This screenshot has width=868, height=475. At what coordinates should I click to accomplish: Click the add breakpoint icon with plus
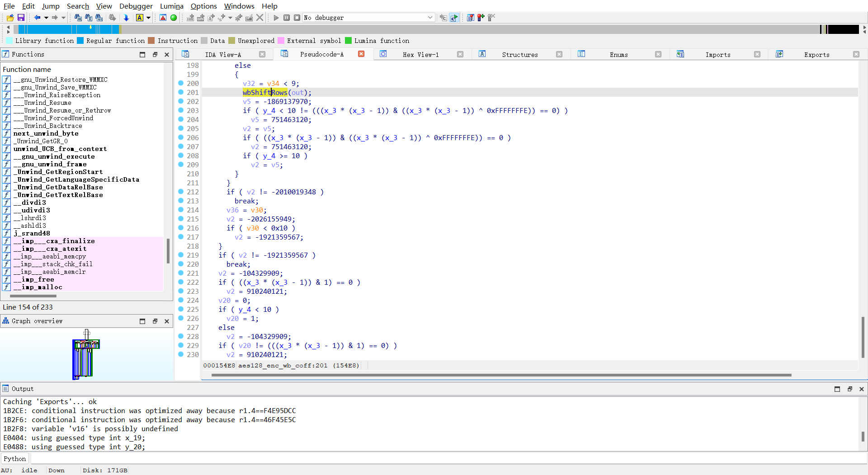pyautogui.click(x=481, y=18)
